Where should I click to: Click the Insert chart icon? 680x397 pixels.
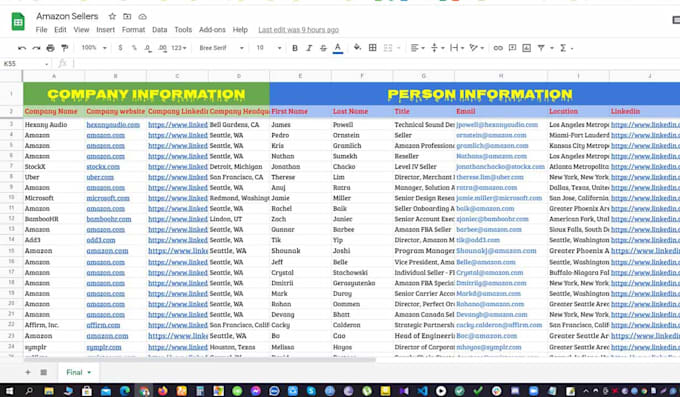526,48
